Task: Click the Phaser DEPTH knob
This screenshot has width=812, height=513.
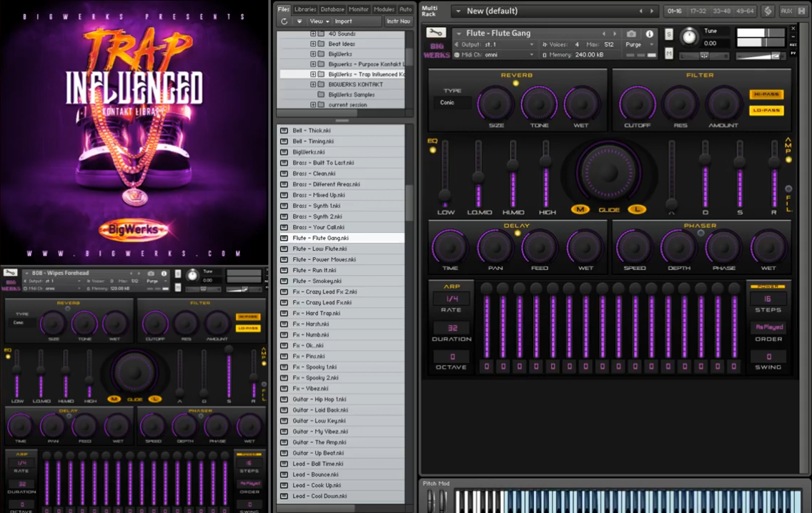Action: (678, 247)
